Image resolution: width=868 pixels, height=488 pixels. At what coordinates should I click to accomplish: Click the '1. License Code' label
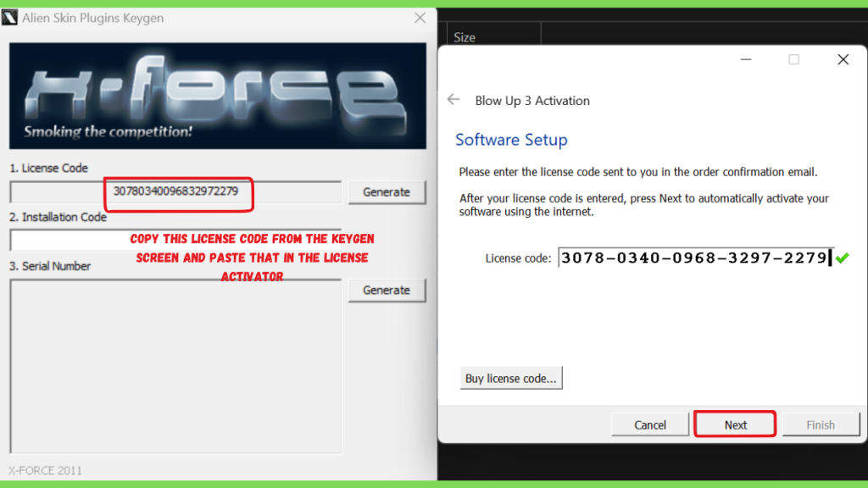48,168
